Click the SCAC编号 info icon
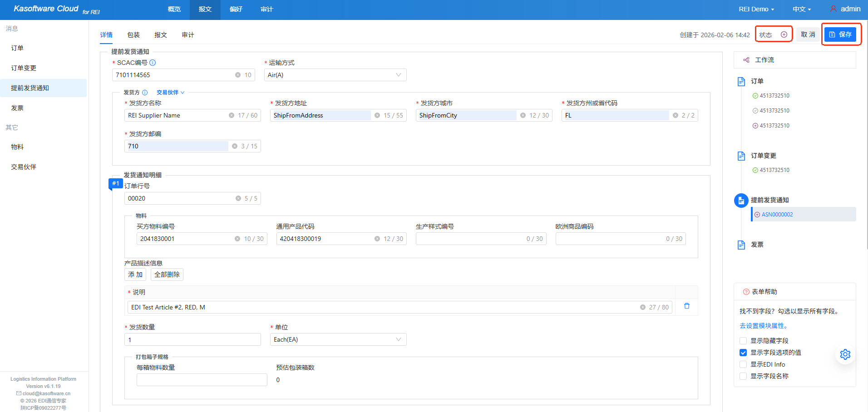The image size is (868, 412). tap(153, 63)
